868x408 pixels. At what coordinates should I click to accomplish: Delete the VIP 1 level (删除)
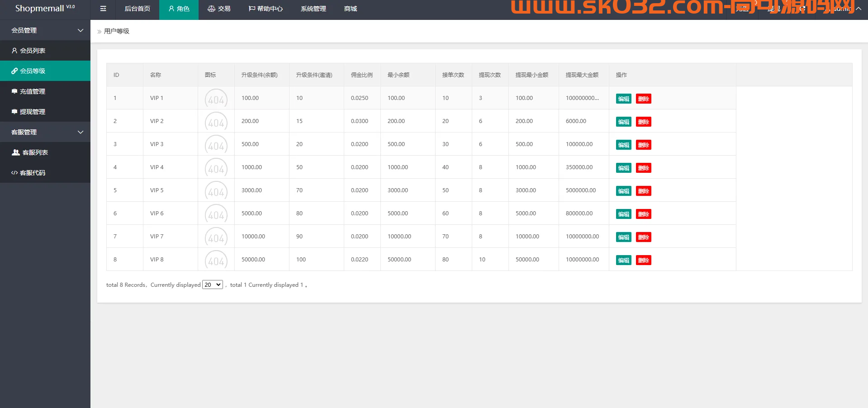click(644, 99)
